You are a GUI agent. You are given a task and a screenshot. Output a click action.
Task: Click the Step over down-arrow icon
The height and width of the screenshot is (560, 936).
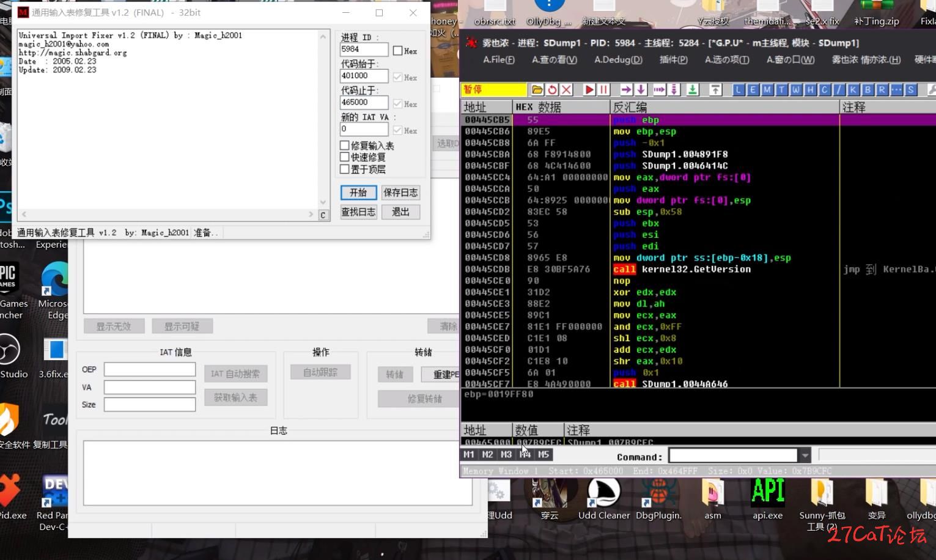(x=641, y=90)
